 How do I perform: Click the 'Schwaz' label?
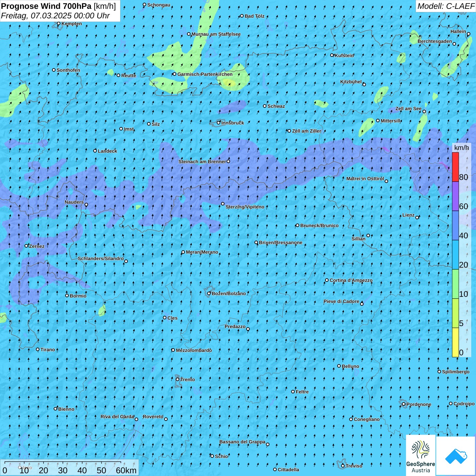tap(276, 106)
